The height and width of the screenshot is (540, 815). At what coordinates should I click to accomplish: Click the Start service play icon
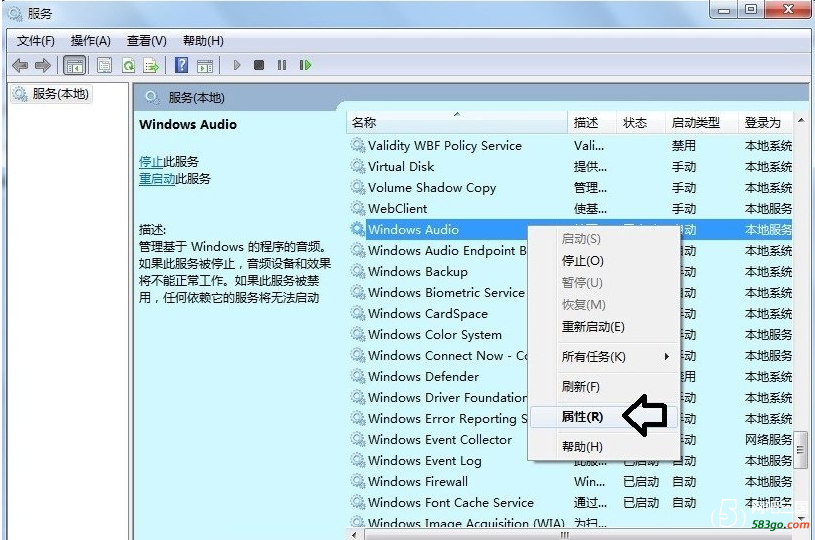tap(237, 65)
